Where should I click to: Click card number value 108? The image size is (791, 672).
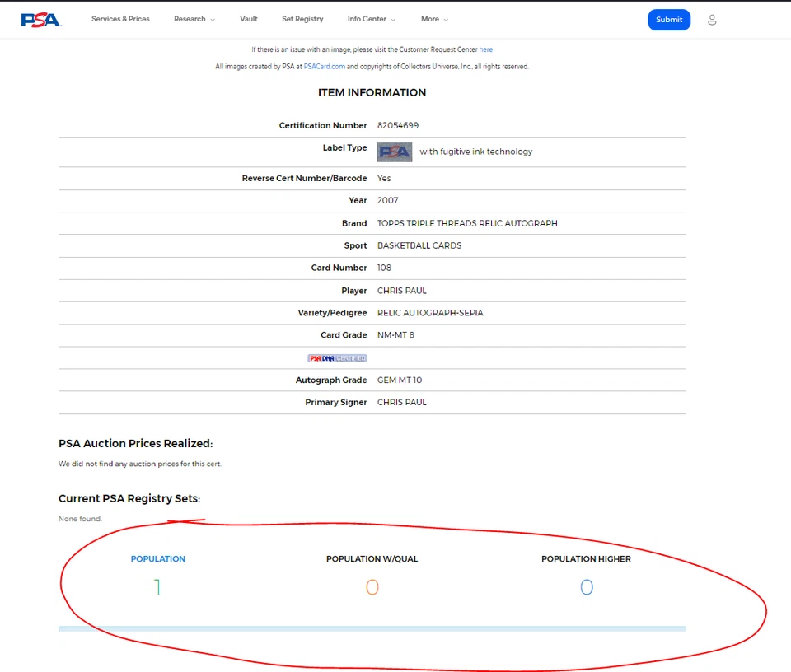(x=385, y=268)
